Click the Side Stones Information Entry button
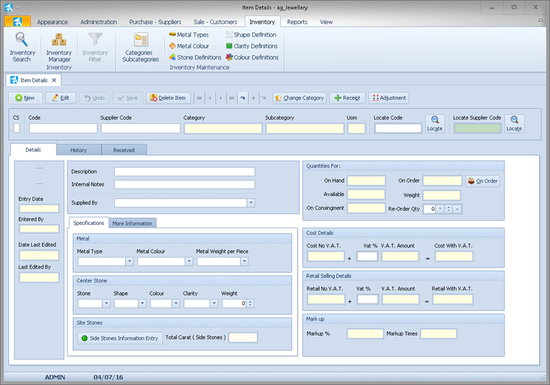 (x=120, y=338)
